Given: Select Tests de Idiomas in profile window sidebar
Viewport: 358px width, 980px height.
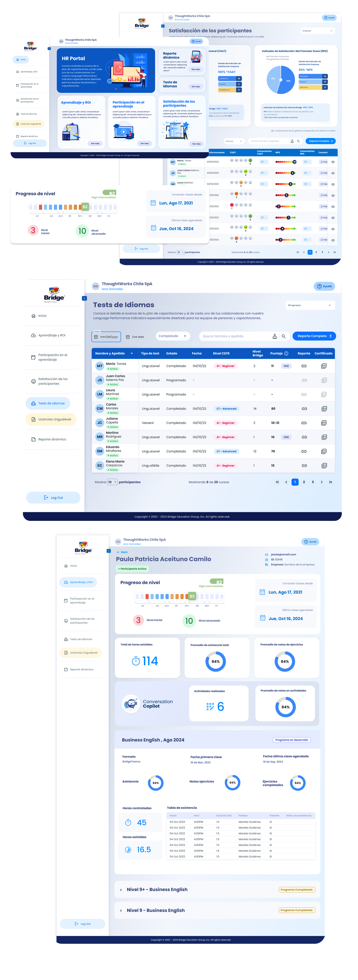Looking at the screenshot, I should click(x=78, y=639).
